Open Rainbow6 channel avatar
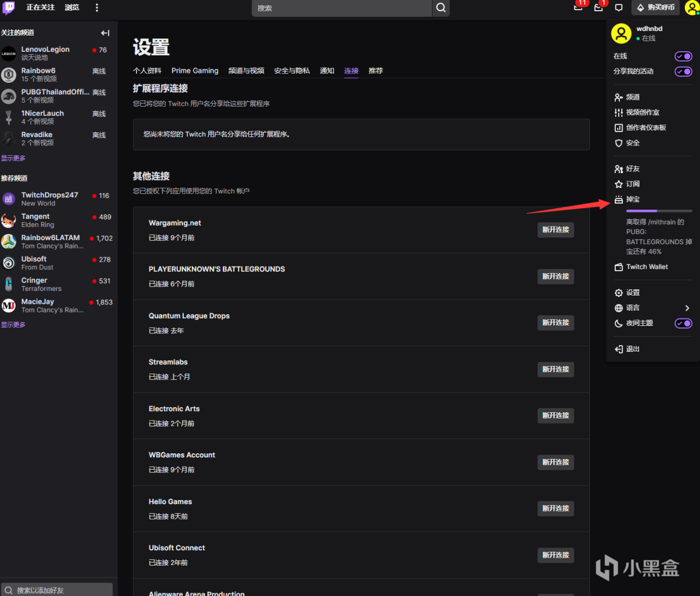Viewport: 700px width, 596px height. tap(8, 75)
